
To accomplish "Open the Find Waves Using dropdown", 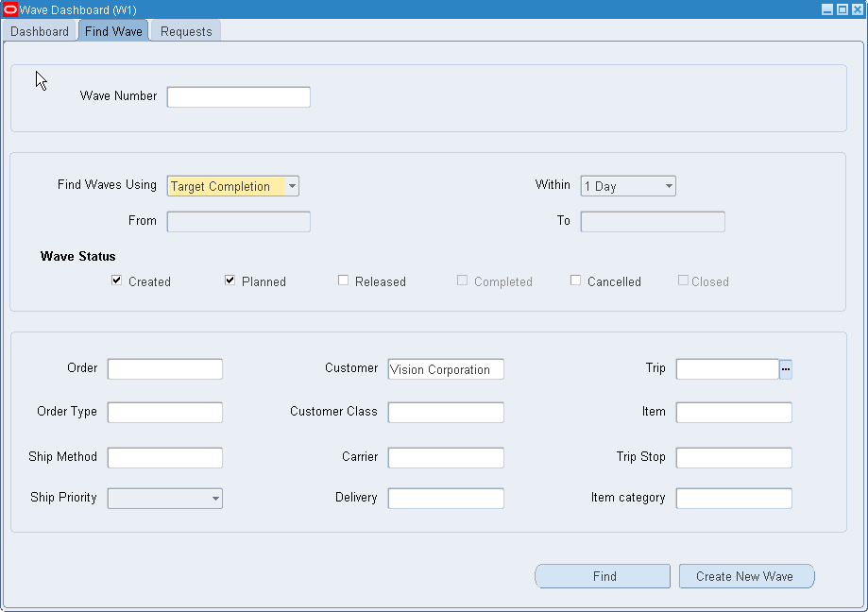I will click(233, 186).
